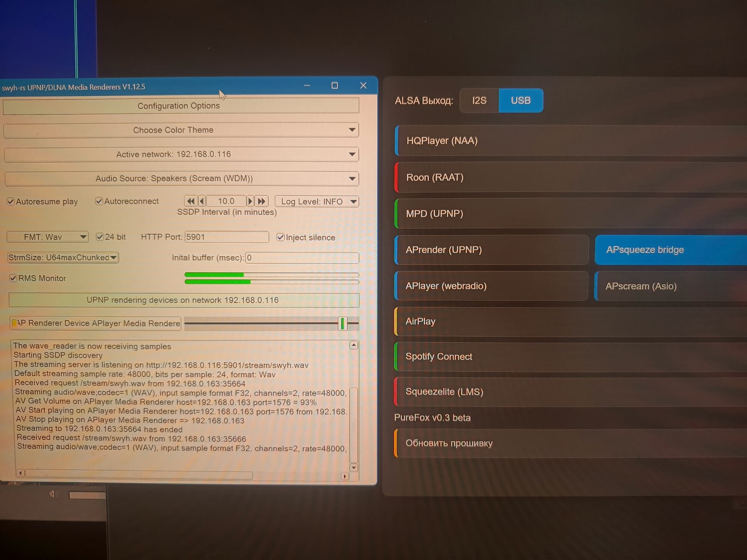The height and width of the screenshot is (560, 747).
Task: Click log line 'Streaming to 192.168.0.163:35664 has ended'
Action: 100,429
